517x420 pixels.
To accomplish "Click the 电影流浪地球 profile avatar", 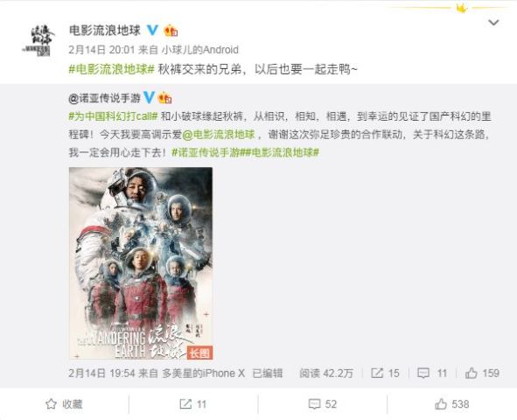I will point(38,41).
